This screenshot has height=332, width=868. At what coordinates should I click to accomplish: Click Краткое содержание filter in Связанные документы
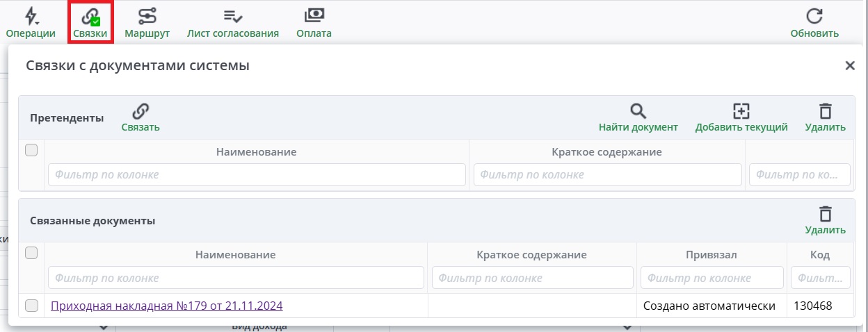[x=531, y=278]
